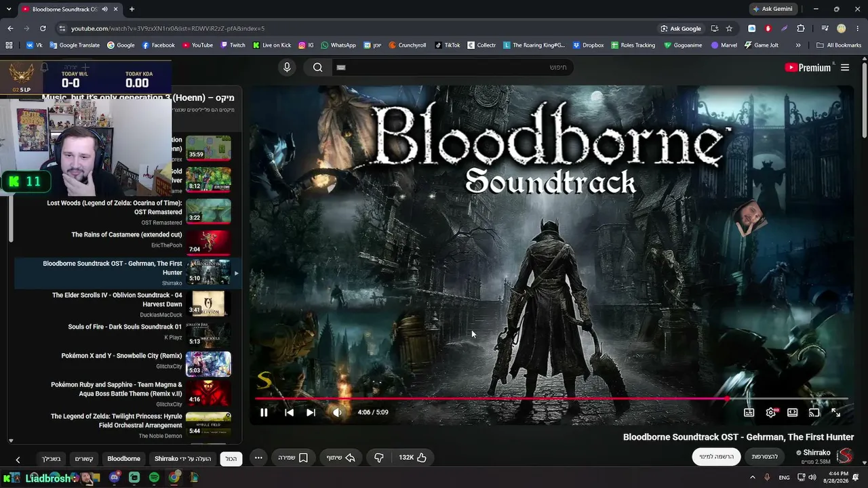The image size is (868, 488).
Task: Open the WhatsApp bookmark
Action: click(338, 45)
